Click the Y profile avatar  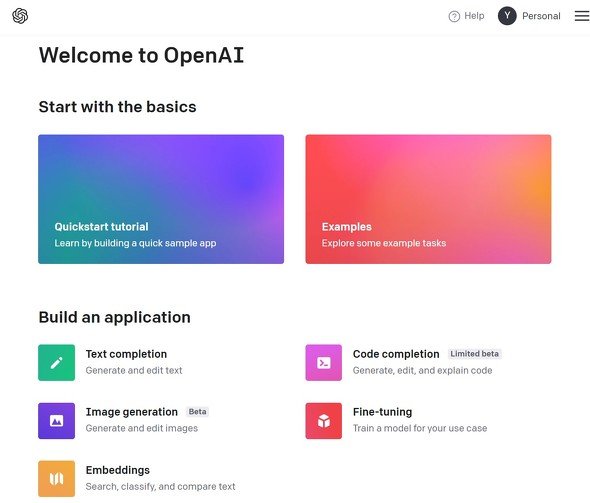[x=507, y=16]
